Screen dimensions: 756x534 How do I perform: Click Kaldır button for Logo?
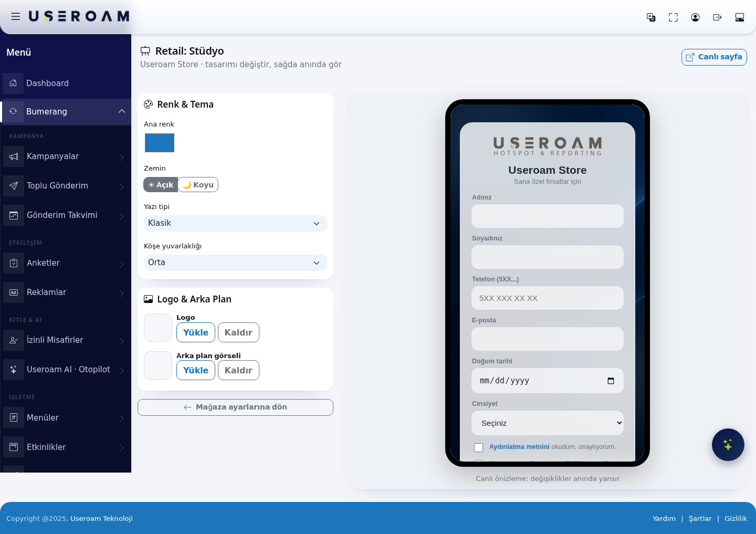(238, 332)
